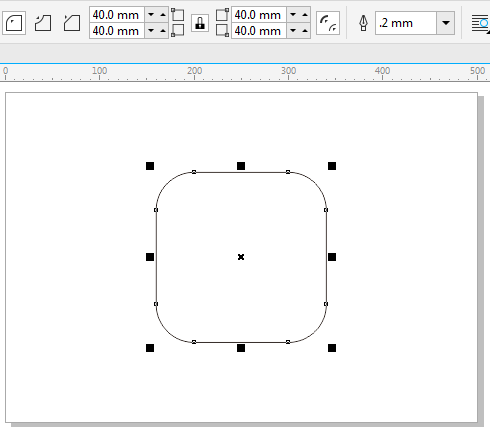
Task: Click the top-left corner indicator icon beside radius fields
Action: tap(178, 15)
